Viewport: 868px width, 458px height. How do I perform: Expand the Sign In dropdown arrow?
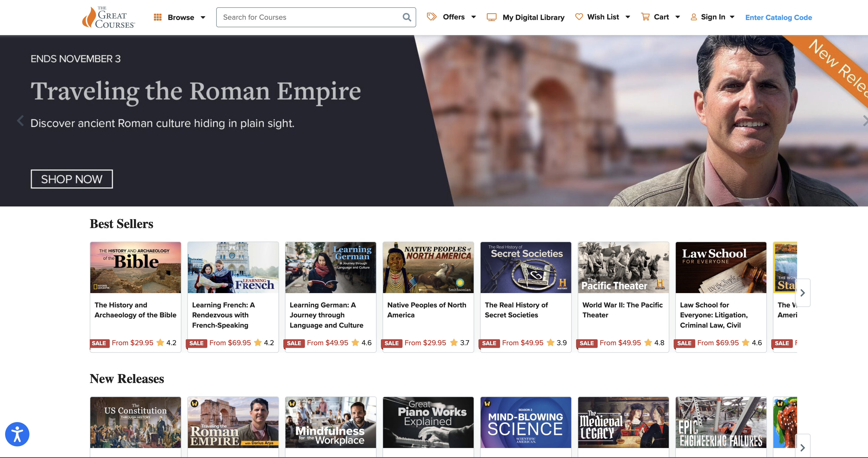pos(732,17)
